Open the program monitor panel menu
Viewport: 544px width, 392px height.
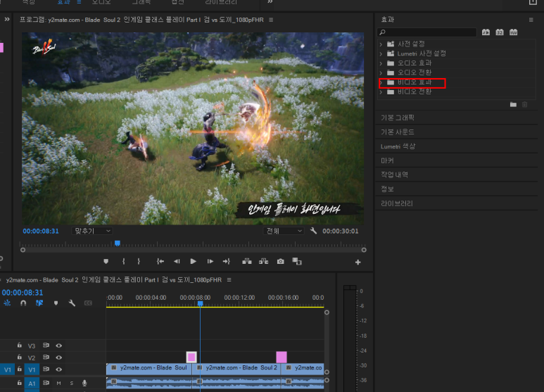point(271,20)
